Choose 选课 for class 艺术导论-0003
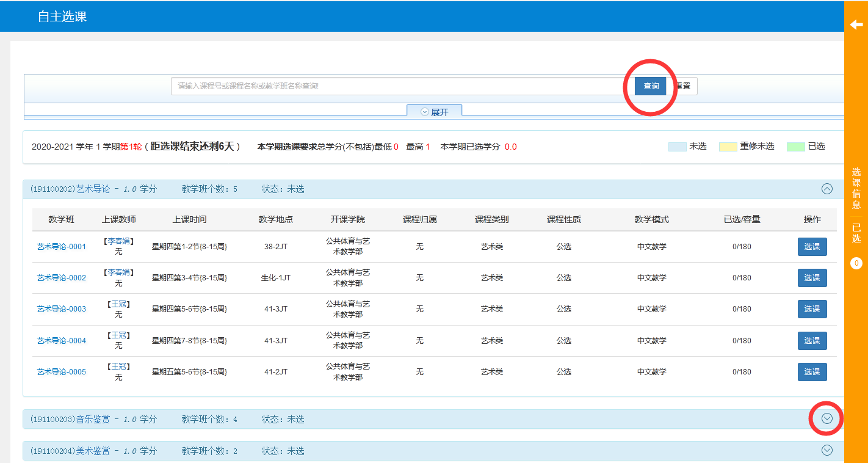This screenshot has height=463, width=868. [x=812, y=309]
